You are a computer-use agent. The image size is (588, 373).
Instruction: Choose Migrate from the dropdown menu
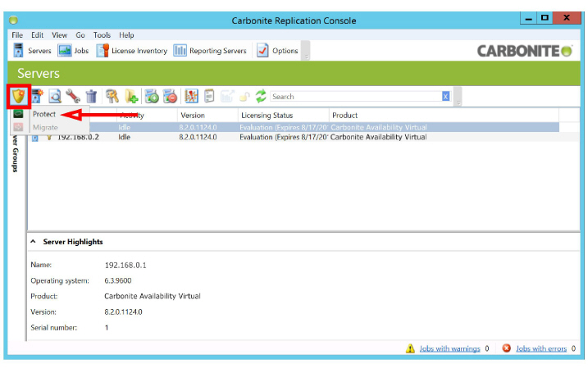click(x=45, y=127)
